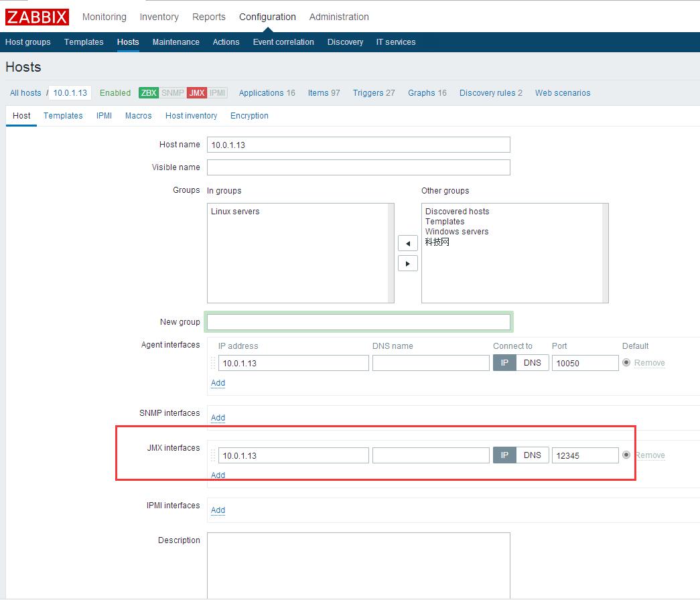This screenshot has height=600, width=700.
Task: Go to IT services submenu item
Action: tap(395, 42)
